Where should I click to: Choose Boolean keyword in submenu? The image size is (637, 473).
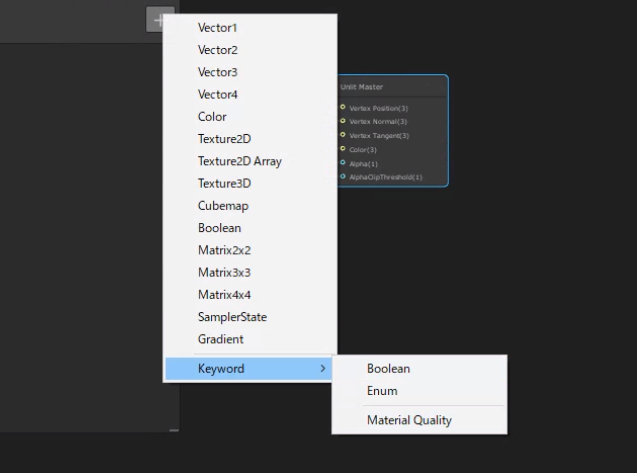tap(419, 369)
